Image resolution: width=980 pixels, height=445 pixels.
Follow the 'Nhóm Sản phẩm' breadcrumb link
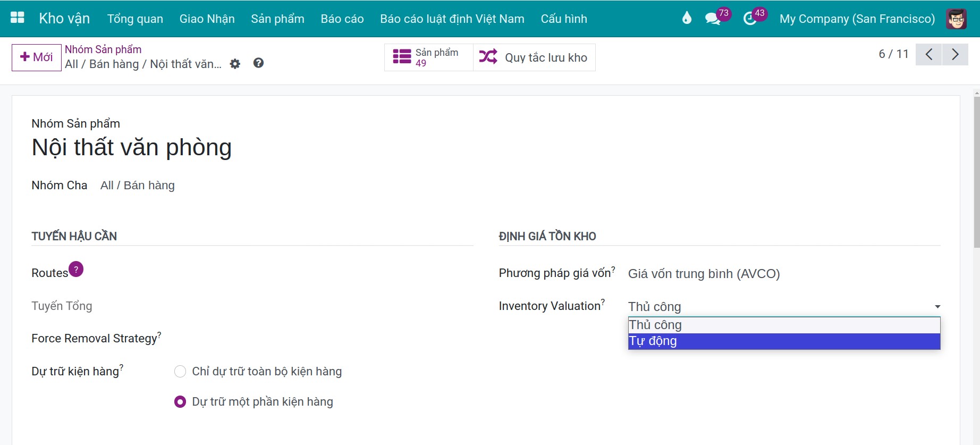(103, 49)
